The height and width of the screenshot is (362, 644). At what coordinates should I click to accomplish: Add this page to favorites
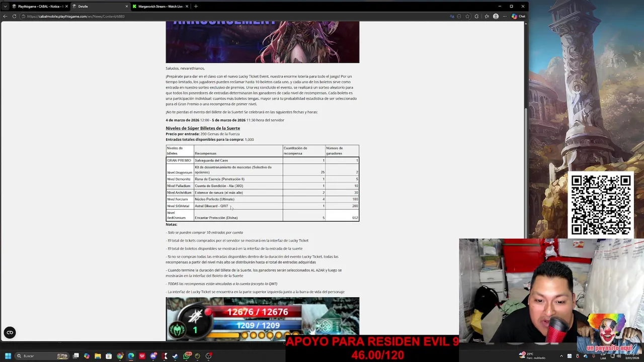(467, 16)
